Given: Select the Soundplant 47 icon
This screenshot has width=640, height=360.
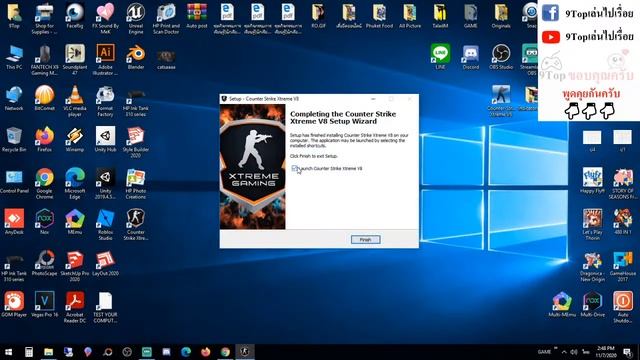Looking at the screenshot, I should 75,60.
